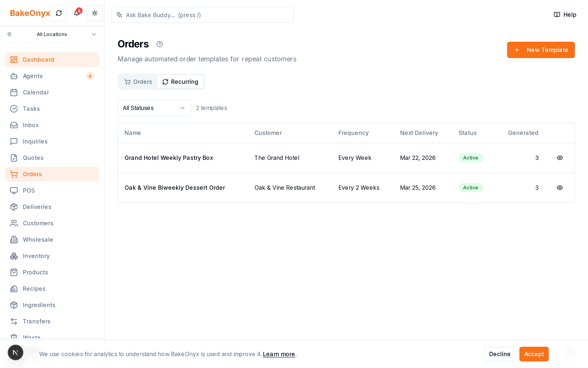Go to Agents in the sidebar
The width and height of the screenshot is (588, 368).
click(52, 76)
